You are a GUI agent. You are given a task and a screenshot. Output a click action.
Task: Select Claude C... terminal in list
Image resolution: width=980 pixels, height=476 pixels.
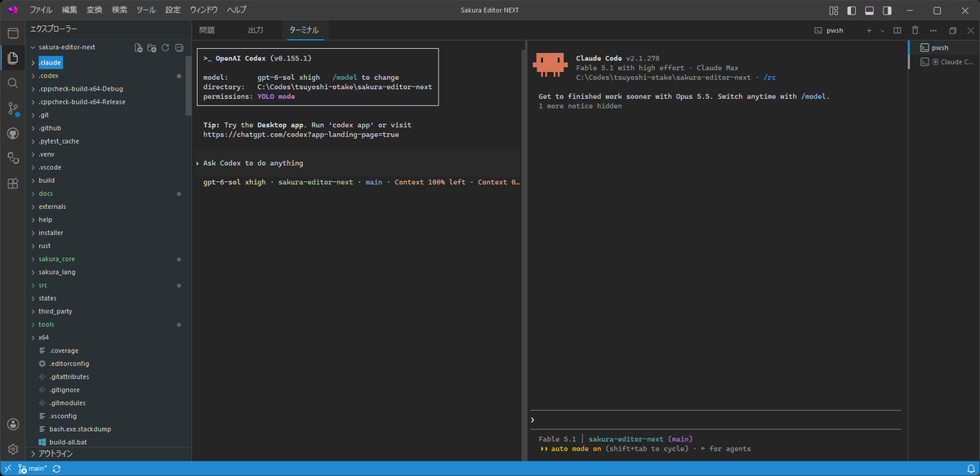943,61
